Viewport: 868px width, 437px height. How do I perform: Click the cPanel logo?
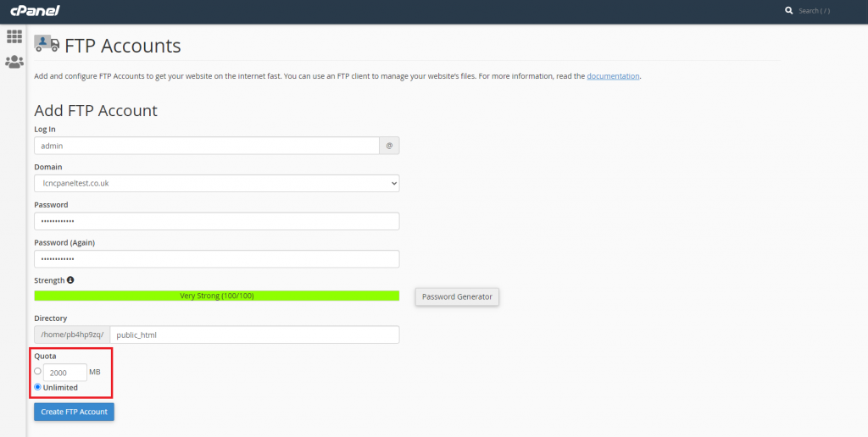(x=35, y=10)
